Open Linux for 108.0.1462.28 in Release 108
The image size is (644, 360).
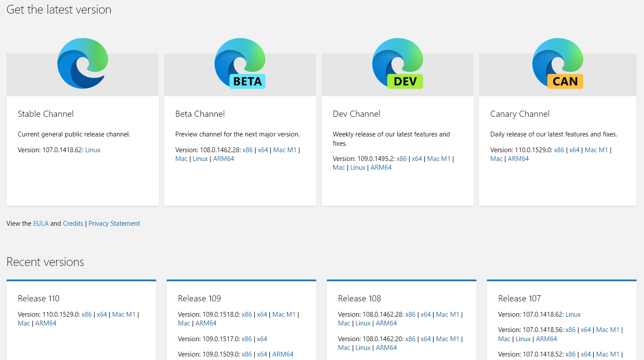click(363, 323)
